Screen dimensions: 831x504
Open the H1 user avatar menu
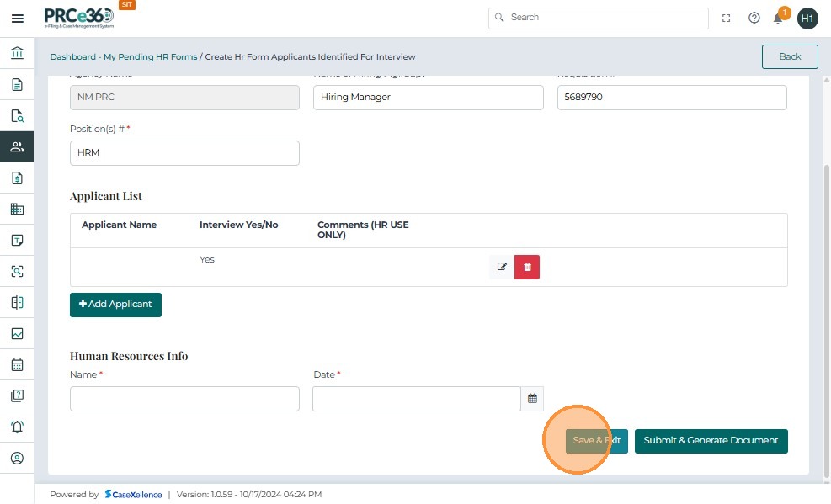(x=807, y=18)
